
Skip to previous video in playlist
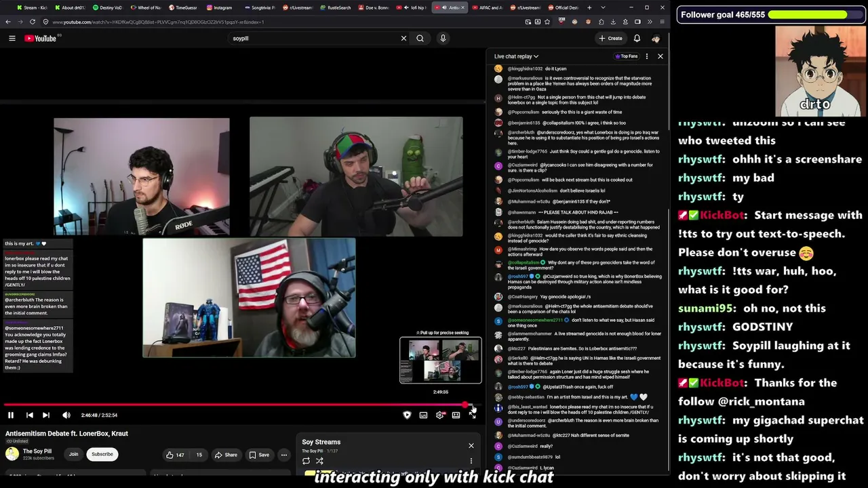coord(30,415)
